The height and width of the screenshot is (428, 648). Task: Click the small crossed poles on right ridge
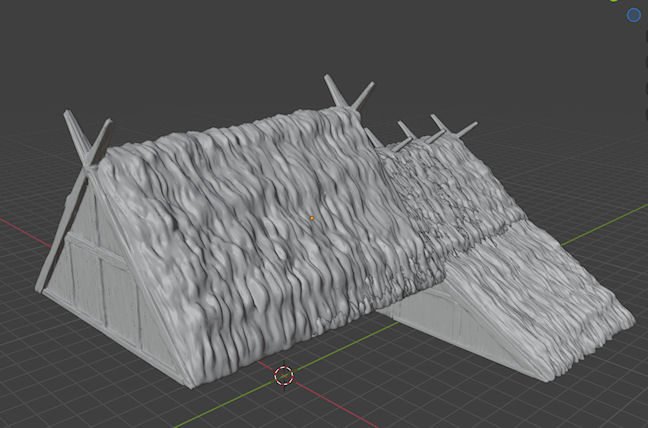[x=440, y=128]
